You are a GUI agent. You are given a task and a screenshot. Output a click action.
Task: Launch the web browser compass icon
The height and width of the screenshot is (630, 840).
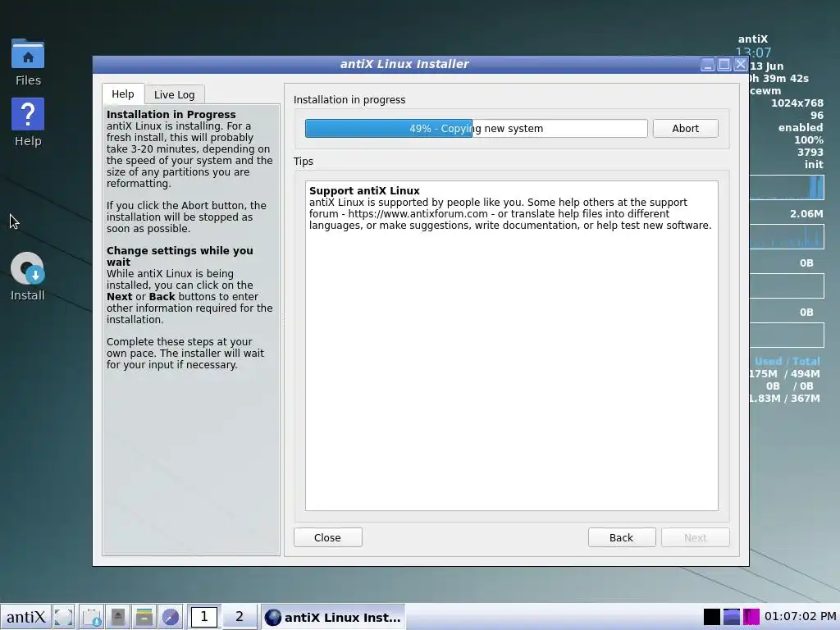[171, 617]
